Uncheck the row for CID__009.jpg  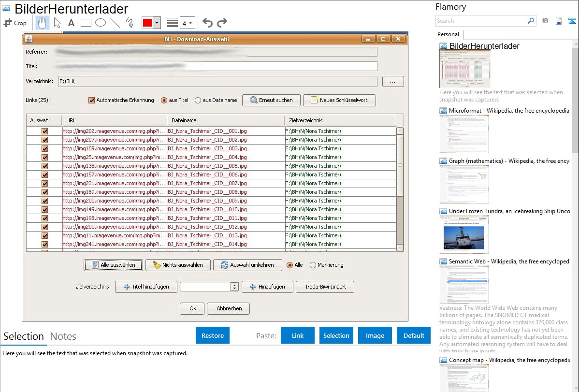44,201
